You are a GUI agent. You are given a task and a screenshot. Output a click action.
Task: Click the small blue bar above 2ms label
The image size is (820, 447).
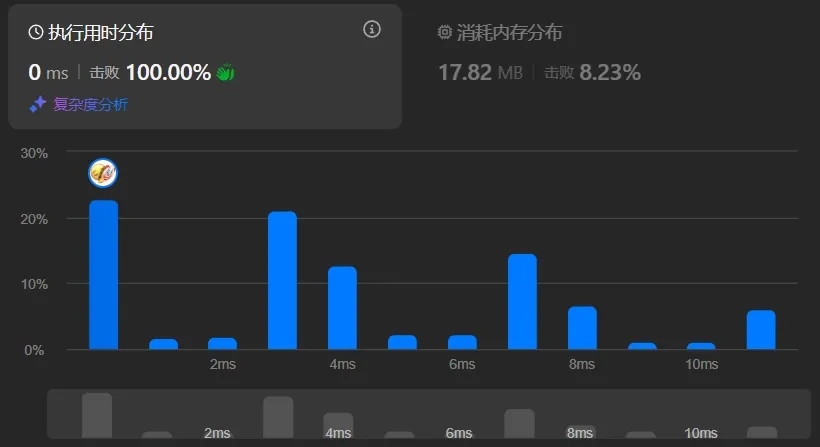tap(222, 344)
